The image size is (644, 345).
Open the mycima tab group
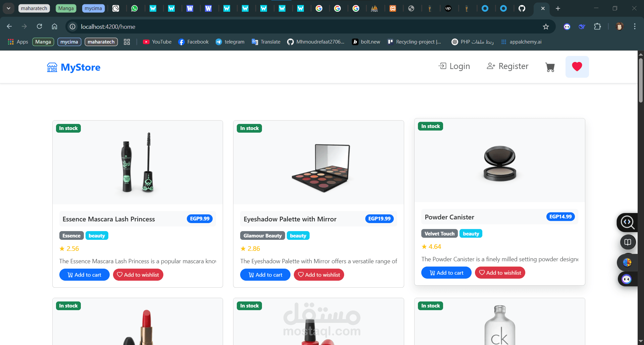(x=93, y=8)
